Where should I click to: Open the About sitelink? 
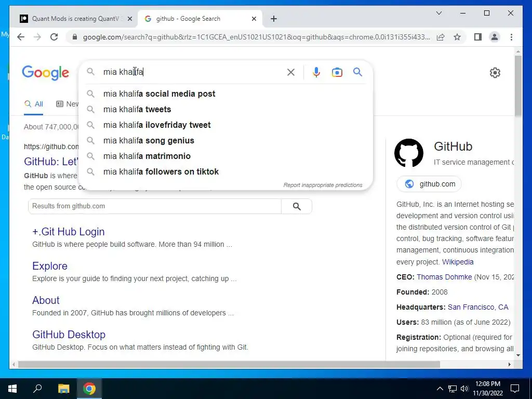tap(46, 300)
